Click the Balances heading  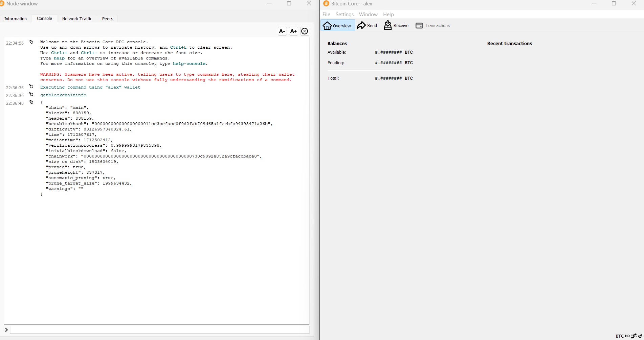pyautogui.click(x=337, y=43)
